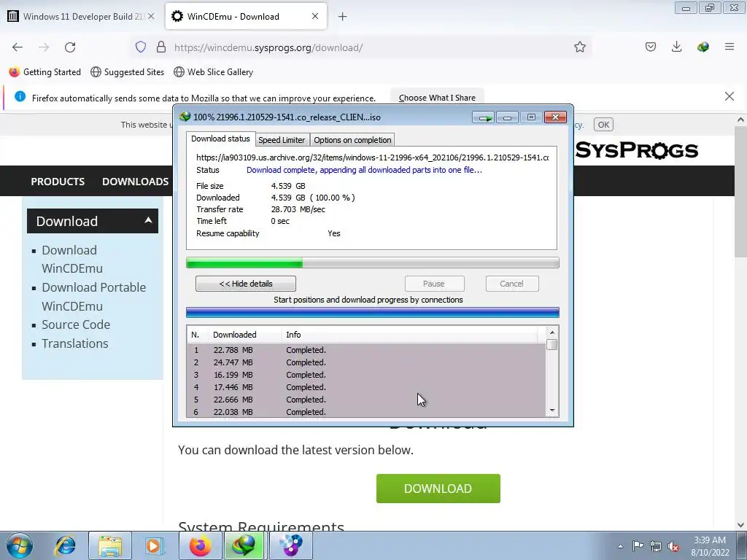Switch to Firefox in the taskbar
Image resolution: width=747 pixels, height=560 pixels.
click(200, 545)
